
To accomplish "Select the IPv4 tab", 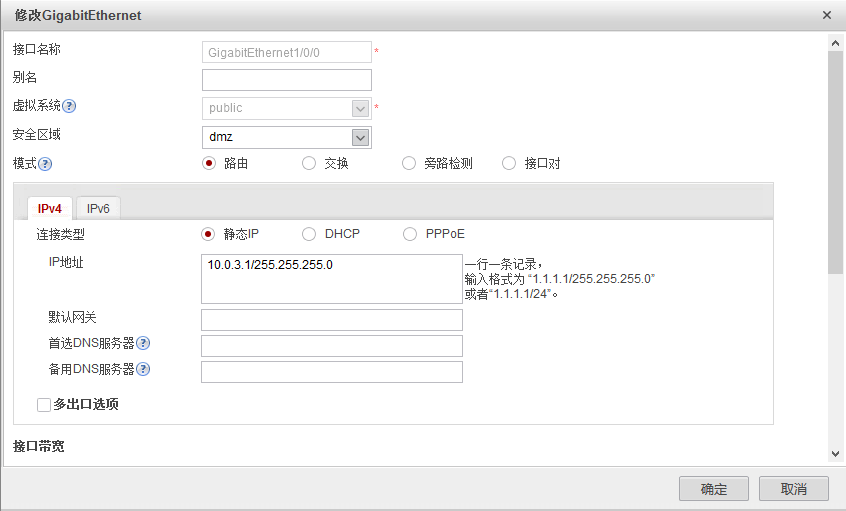I will 50,208.
